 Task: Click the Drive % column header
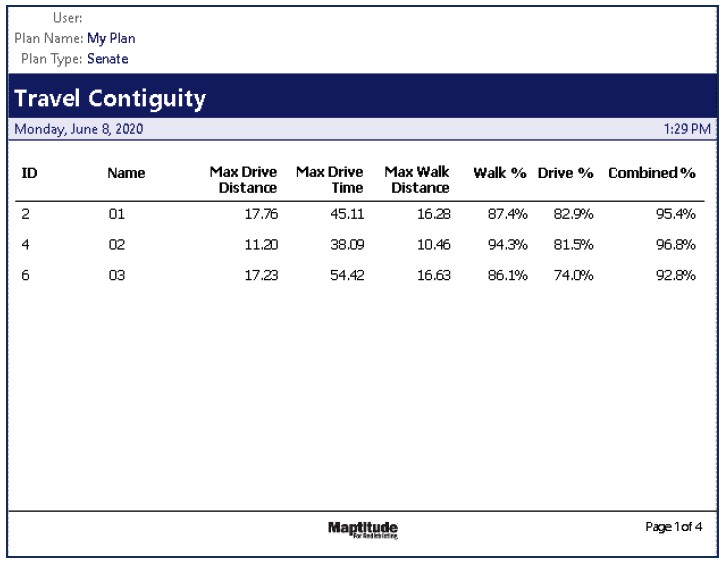click(x=566, y=173)
